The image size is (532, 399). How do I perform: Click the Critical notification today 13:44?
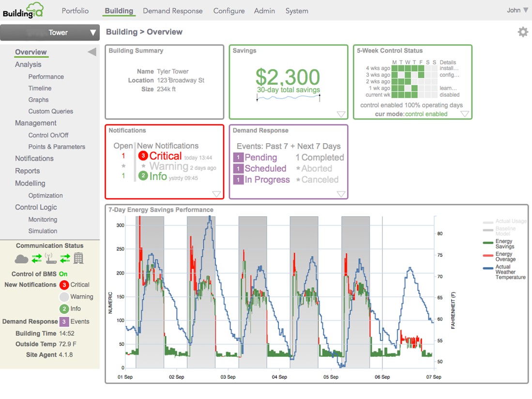(x=175, y=156)
